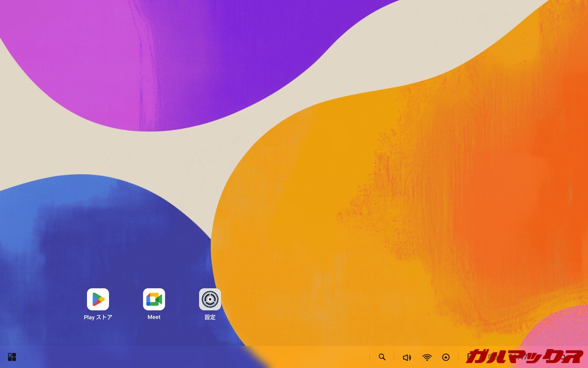This screenshot has height=368, width=588.
Task: Open the app launcher grid in taskbar
Action: [x=12, y=357]
